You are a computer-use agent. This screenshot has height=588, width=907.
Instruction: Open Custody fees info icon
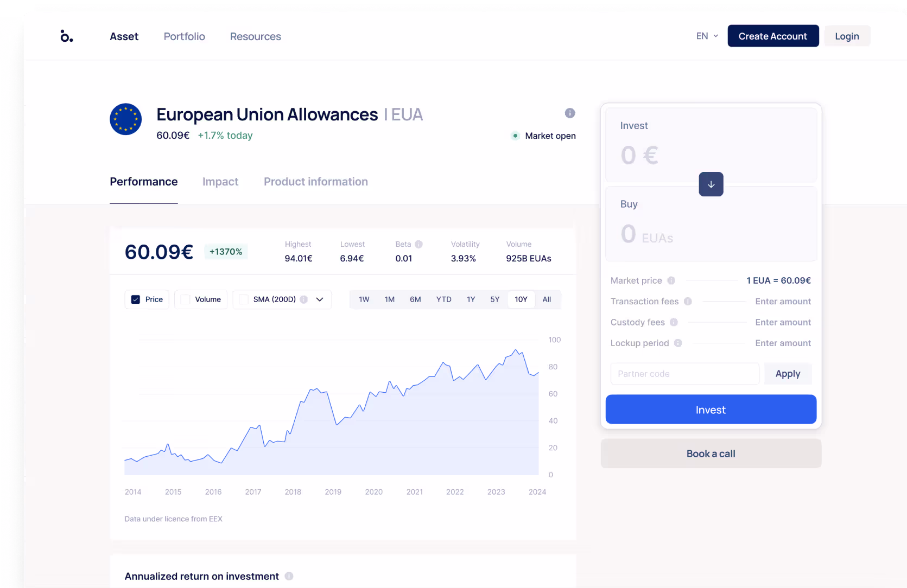tap(674, 322)
